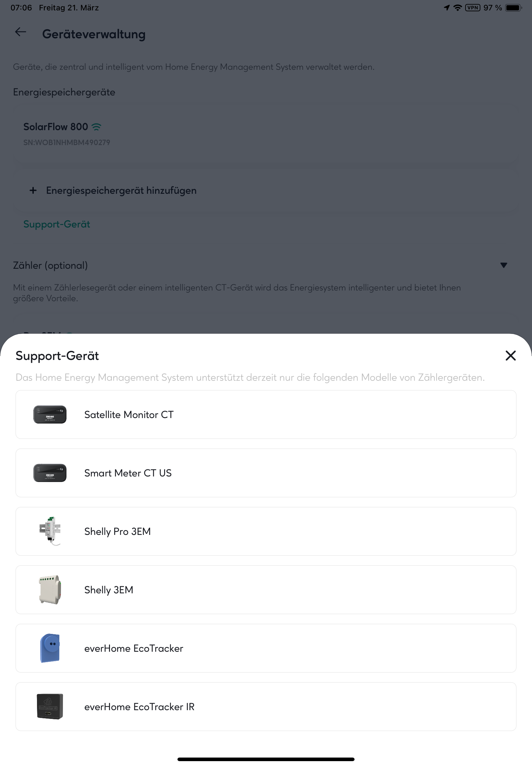Select the everHome EcoTracker IR row
The width and height of the screenshot is (532, 766).
(x=266, y=706)
